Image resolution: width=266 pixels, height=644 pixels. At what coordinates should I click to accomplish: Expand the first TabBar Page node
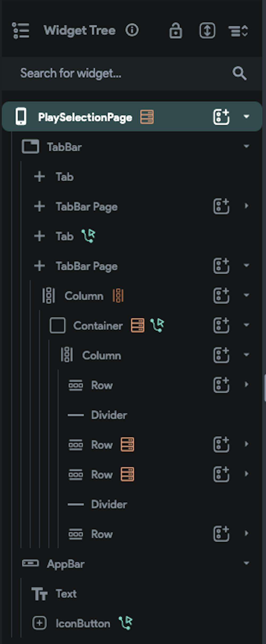click(246, 206)
